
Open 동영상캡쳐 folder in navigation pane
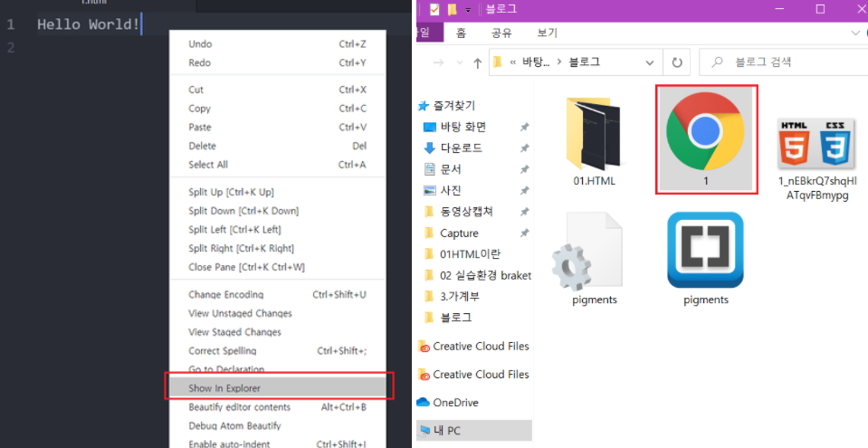tap(466, 211)
